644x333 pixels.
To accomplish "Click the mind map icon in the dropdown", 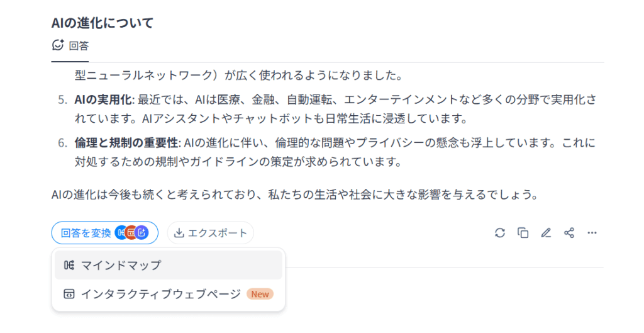I will pyautogui.click(x=69, y=265).
